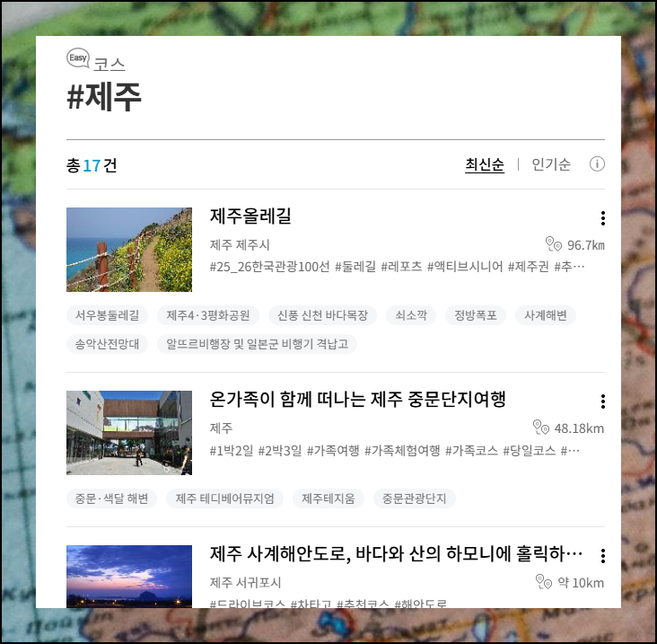Select the 신풍 신천 바다목장 tag

click(322, 315)
